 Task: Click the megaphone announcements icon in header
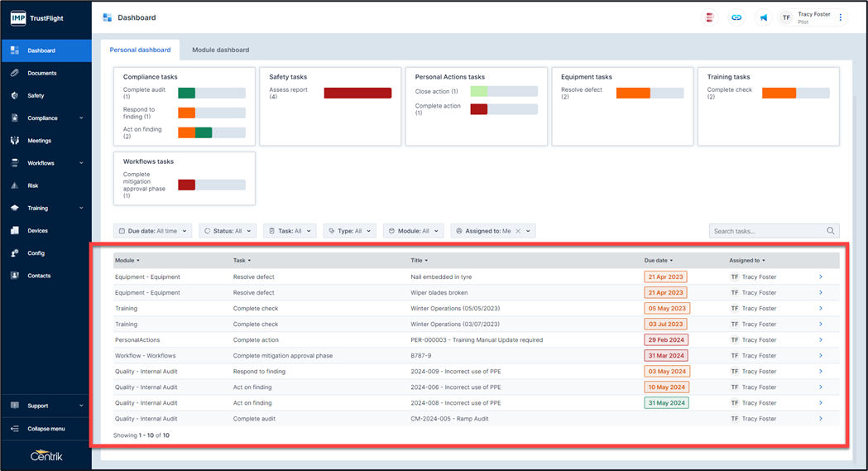(x=764, y=17)
